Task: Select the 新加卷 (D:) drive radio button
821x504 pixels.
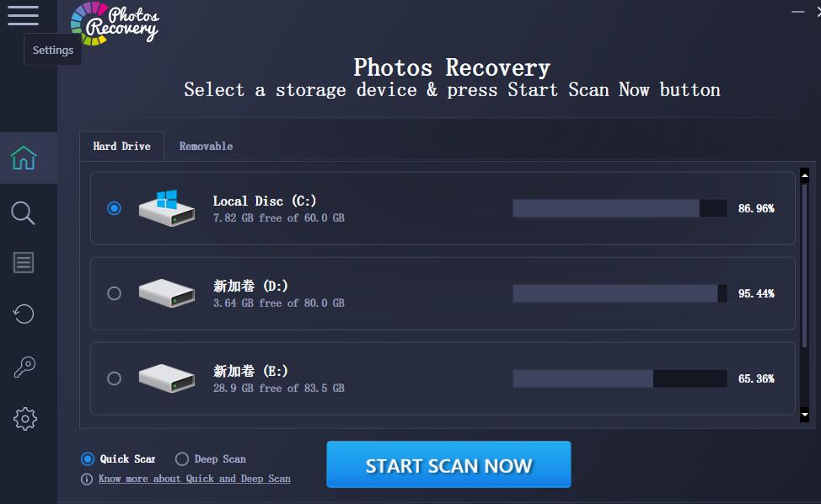Action: coord(114,293)
